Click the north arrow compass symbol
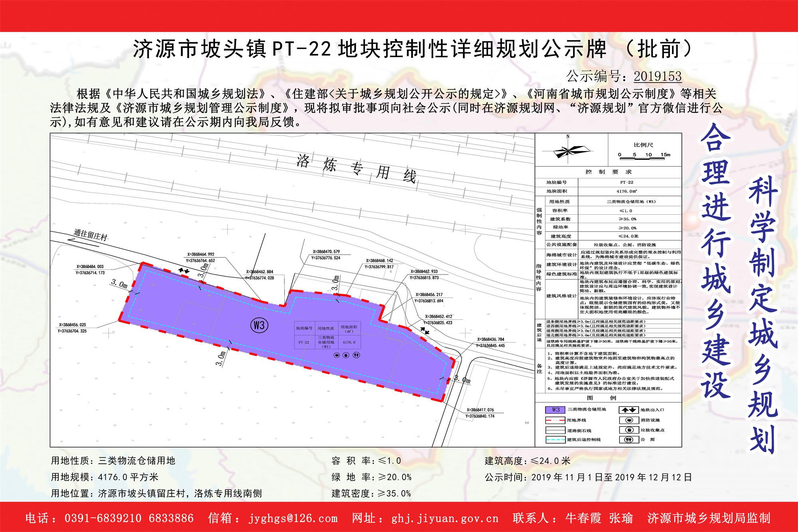This screenshot has width=798, height=532. pyautogui.click(x=567, y=151)
